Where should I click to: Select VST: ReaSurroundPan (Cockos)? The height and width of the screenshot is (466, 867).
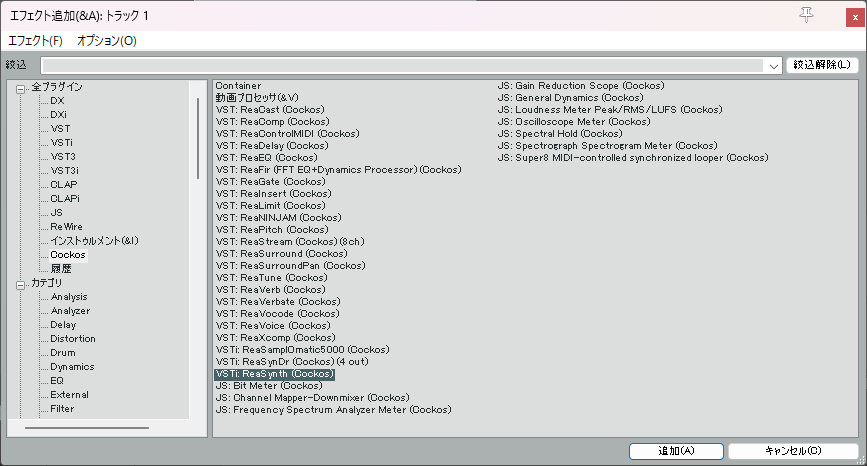click(x=291, y=266)
